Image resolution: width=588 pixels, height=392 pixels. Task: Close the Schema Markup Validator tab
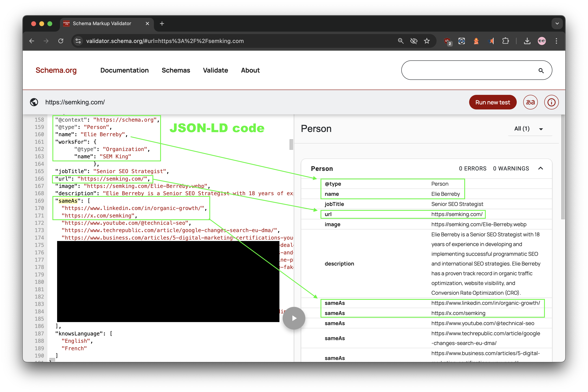coord(147,24)
